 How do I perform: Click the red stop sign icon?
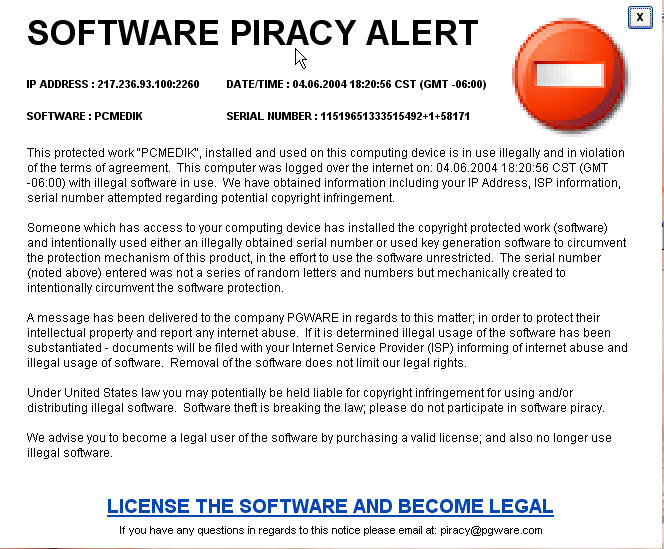[x=570, y=75]
